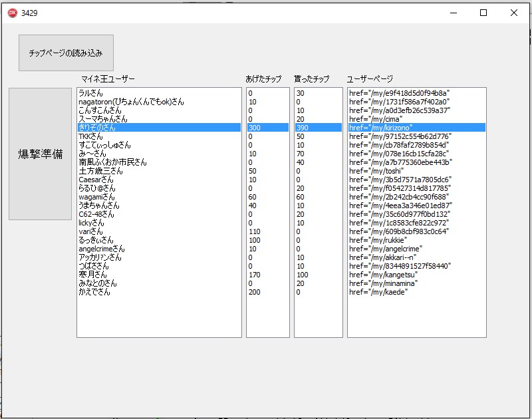
Task: Select the href="/my/kirizono" entry
Action: 381,128
